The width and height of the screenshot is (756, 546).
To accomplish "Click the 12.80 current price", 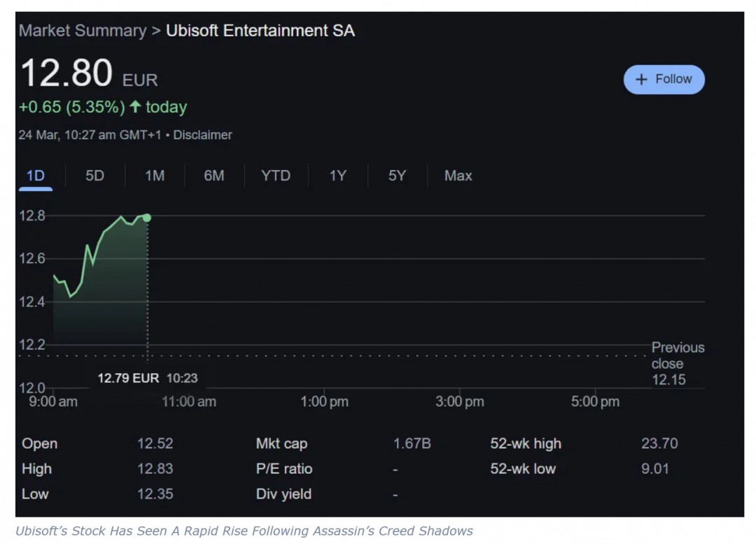I will tap(66, 73).
